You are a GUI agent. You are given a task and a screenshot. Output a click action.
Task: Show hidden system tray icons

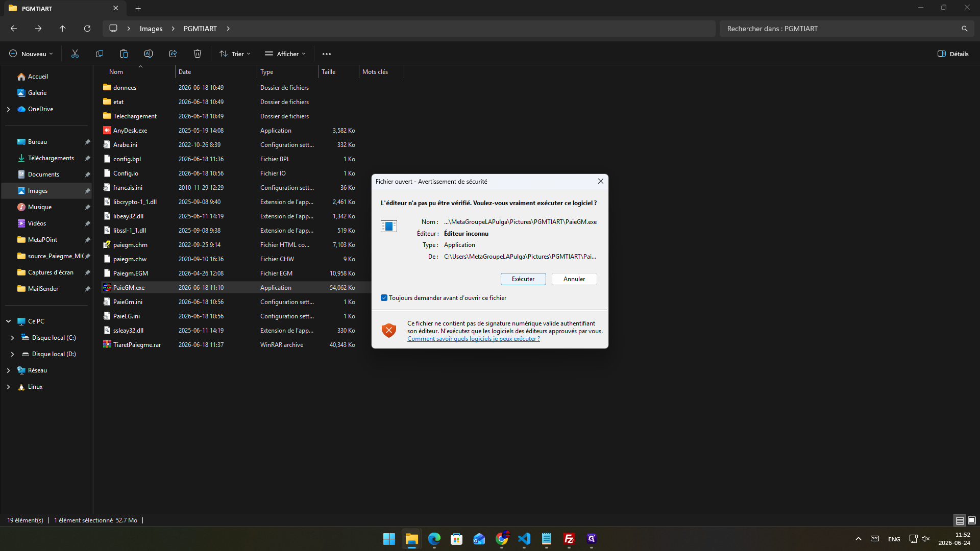click(x=859, y=539)
